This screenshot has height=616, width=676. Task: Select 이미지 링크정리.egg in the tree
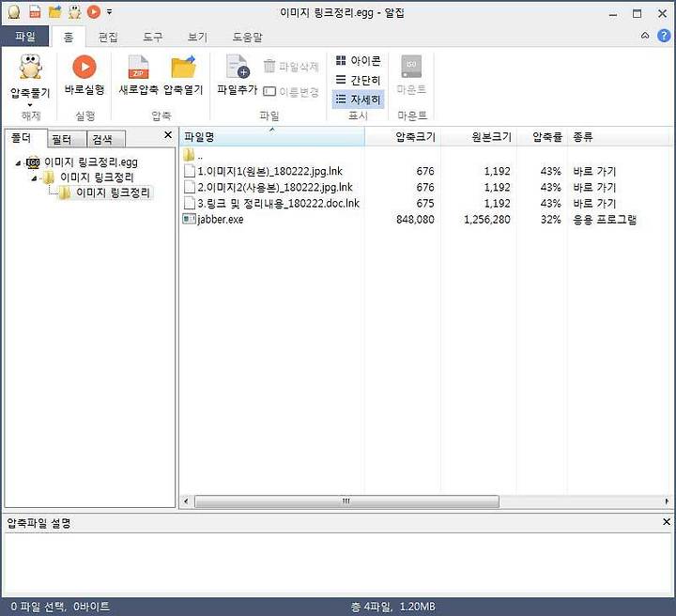click(x=91, y=162)
